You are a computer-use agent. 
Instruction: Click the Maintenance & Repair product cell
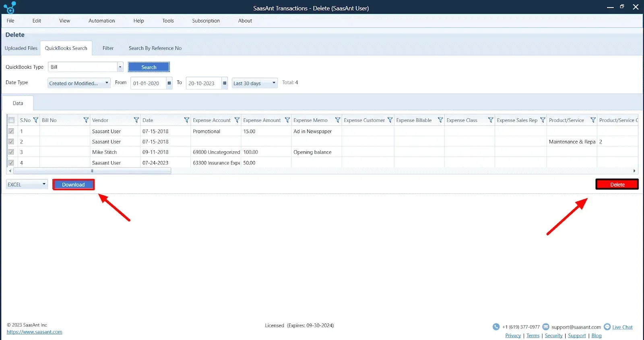coord(572,142)
